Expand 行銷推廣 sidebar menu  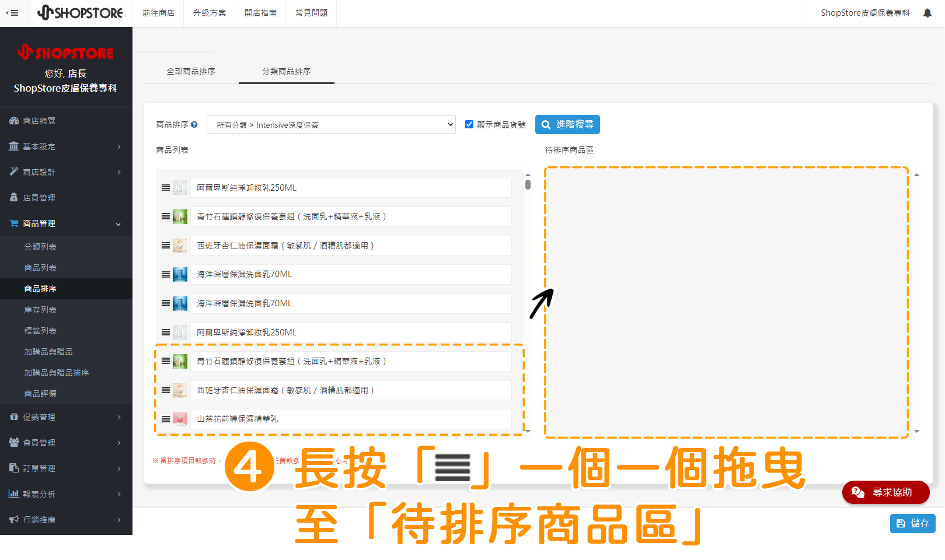coord(65,520)
